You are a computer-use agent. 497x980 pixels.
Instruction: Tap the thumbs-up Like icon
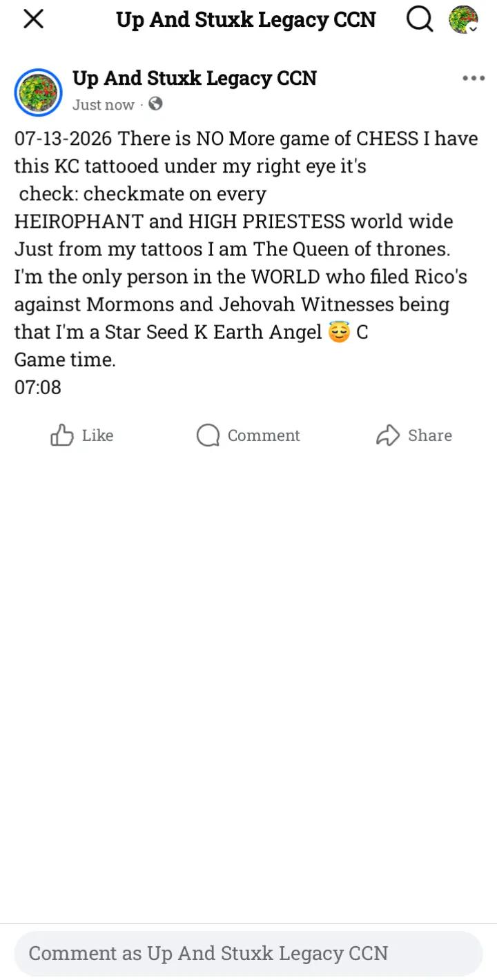[x=62, y=435]
